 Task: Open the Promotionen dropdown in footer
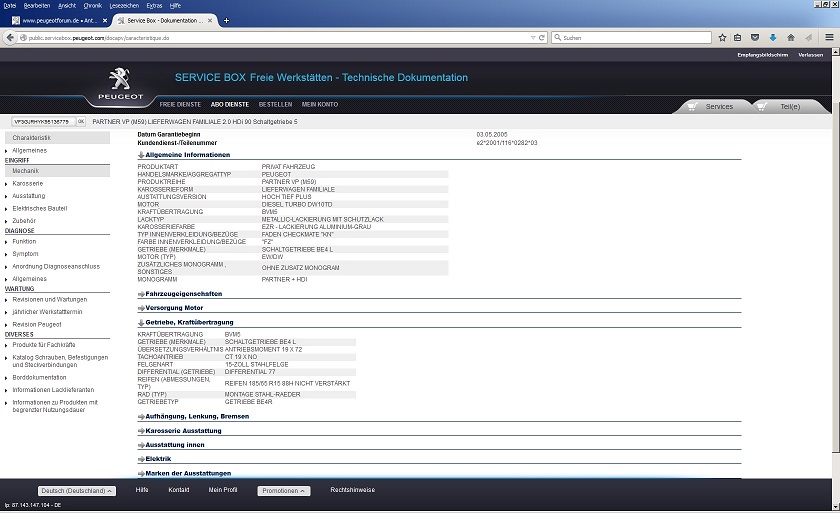click(283, 491)
